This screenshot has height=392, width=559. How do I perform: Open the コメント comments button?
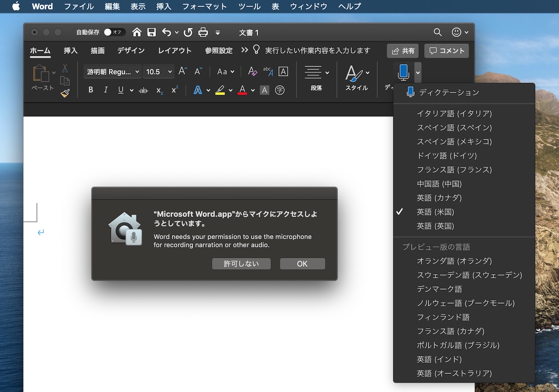tap(447, 51)
